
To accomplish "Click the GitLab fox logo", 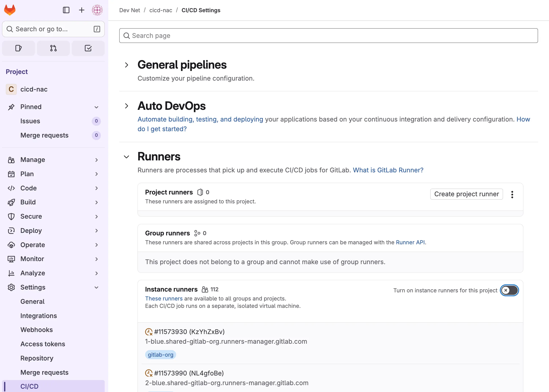I will (10, 10).
